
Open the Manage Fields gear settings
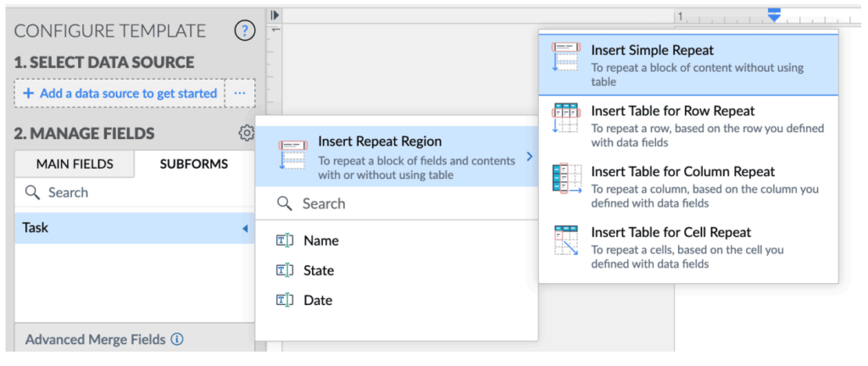247,133
